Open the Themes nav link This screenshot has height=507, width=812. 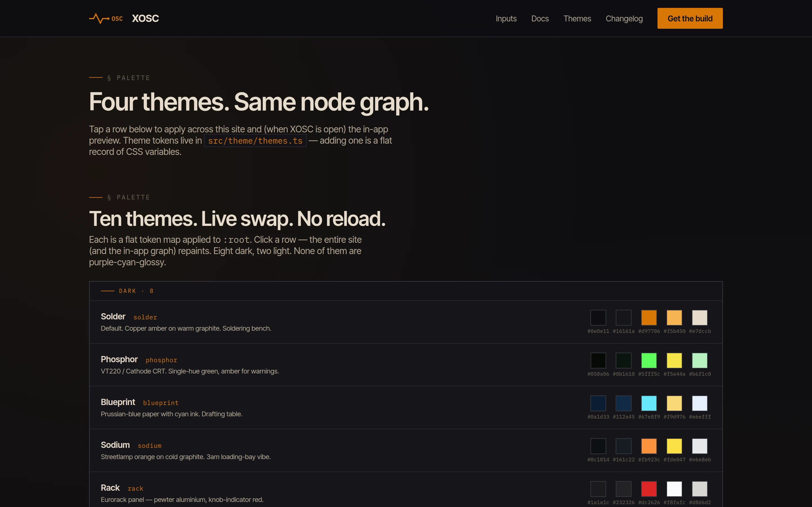pyautogui.click(x=577, y=18)
